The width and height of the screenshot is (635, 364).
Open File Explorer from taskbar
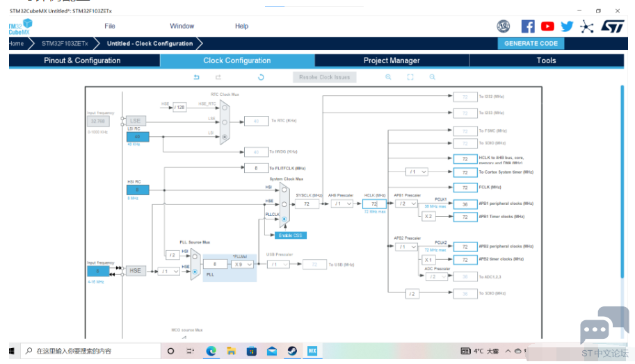pyautogui.click(x=231, y=351)
